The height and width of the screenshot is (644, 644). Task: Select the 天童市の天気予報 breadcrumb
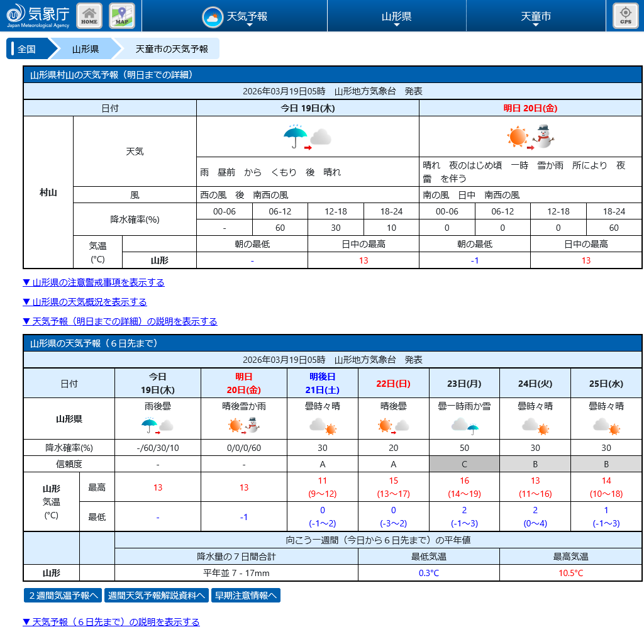click(x=172, y=49)
